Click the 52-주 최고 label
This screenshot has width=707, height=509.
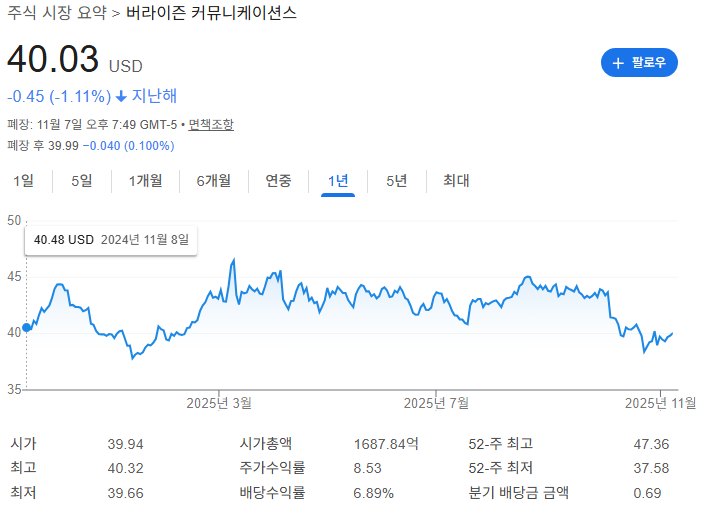point(500,444)
